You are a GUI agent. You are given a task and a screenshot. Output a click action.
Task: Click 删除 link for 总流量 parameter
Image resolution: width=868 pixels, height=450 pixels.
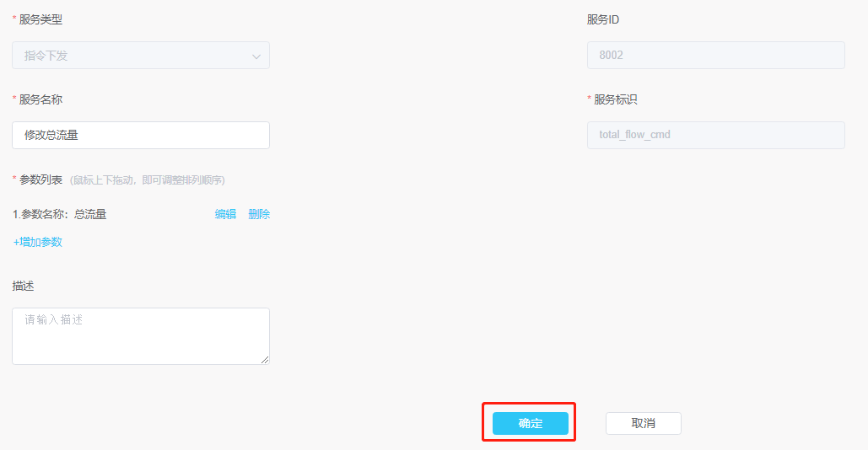point(259,215)
